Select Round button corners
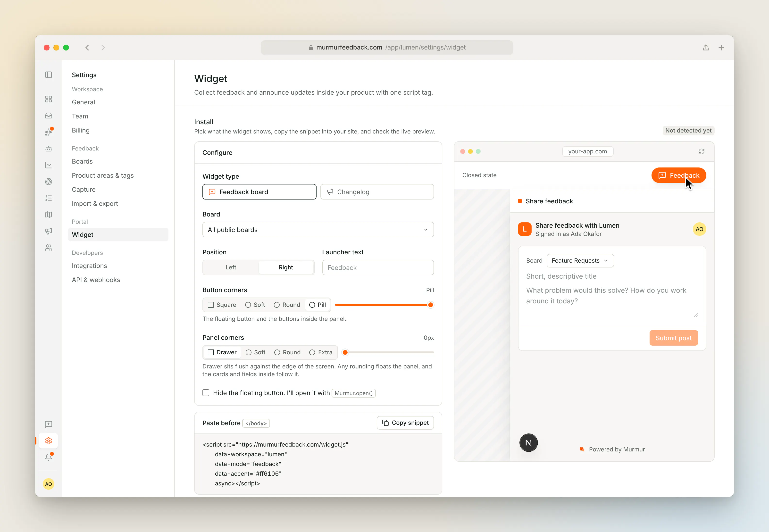Image resolution: width=769 pixels, height=532 pixels. point(287,305)
